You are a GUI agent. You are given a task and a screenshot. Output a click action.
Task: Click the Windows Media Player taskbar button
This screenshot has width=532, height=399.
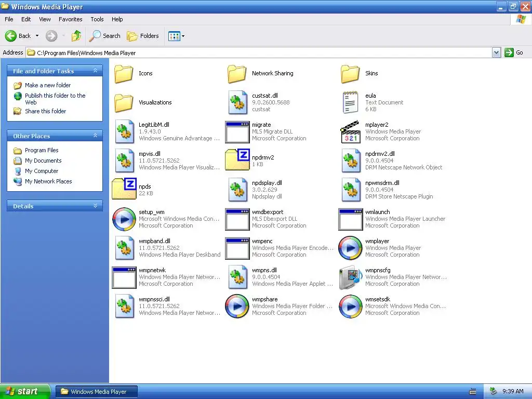point(96,392)
